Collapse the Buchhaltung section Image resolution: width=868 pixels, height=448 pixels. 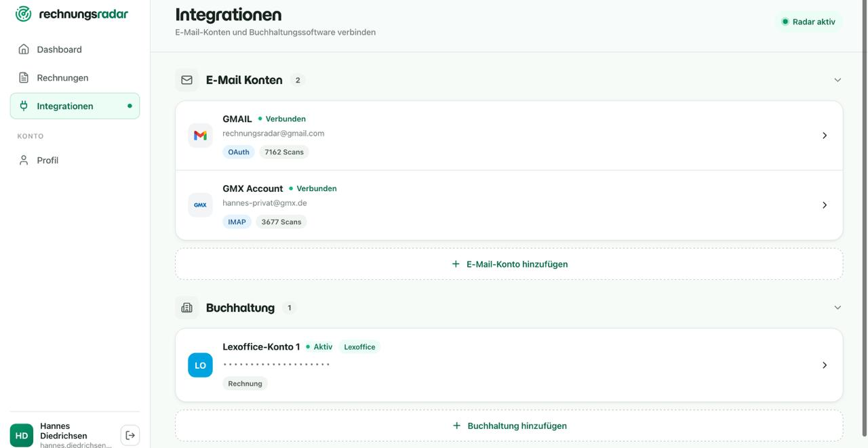pos(837,308)
